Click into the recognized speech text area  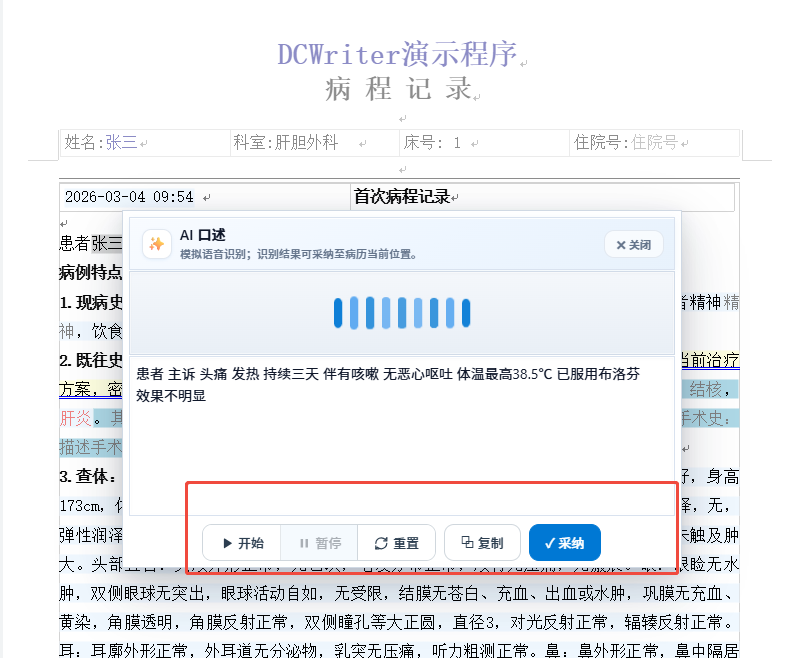pyautogui.click(x=402, y=436)
